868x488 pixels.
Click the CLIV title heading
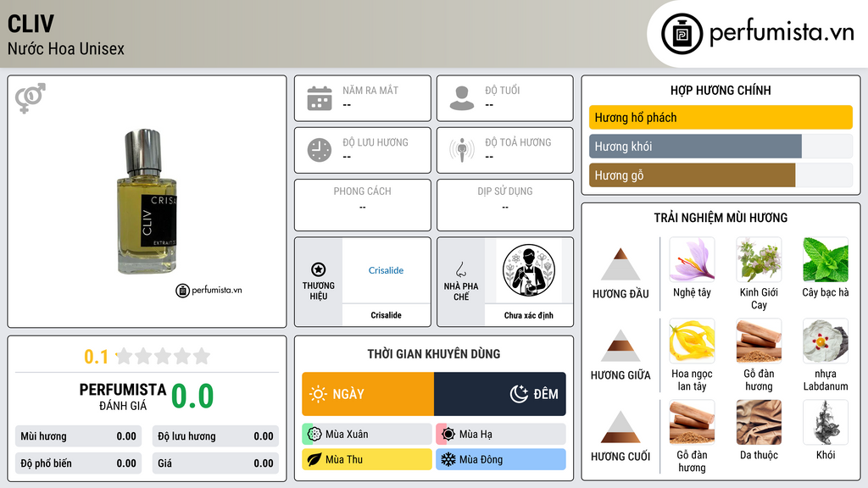tap(31, 24)
